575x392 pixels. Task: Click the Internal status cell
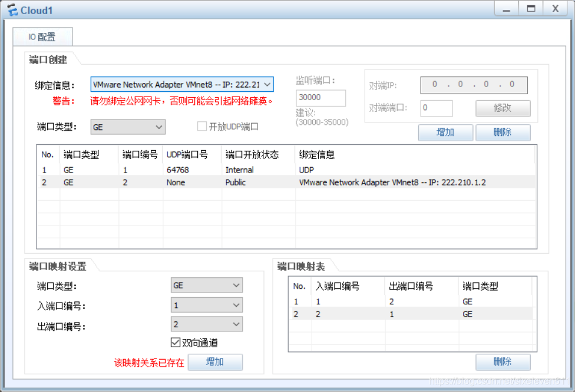(239, 170)
